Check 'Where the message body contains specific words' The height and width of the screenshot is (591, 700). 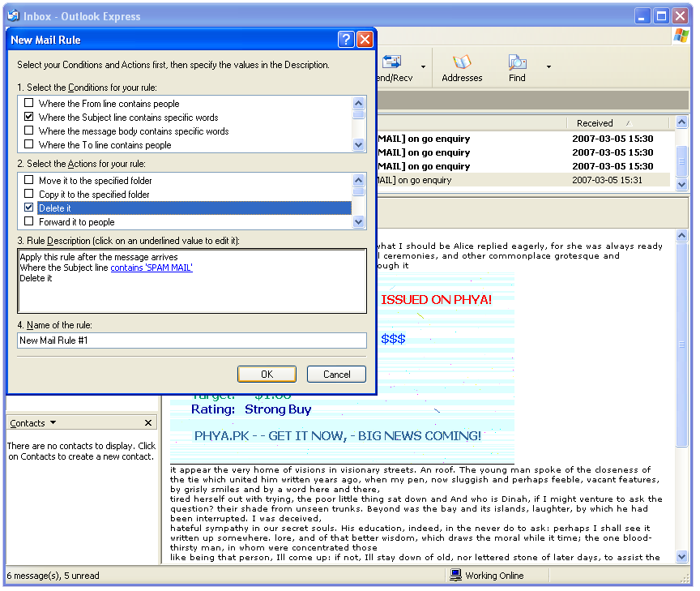(29, 131)
